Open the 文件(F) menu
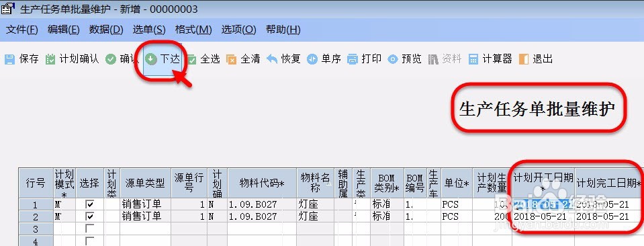644x246 pixels. [x=22, y=30]
